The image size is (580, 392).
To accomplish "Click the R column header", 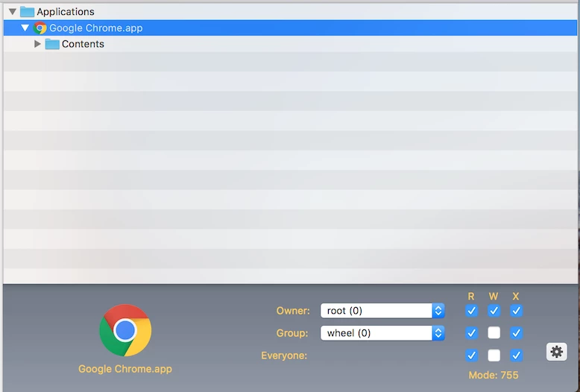I will click(471, 296).
